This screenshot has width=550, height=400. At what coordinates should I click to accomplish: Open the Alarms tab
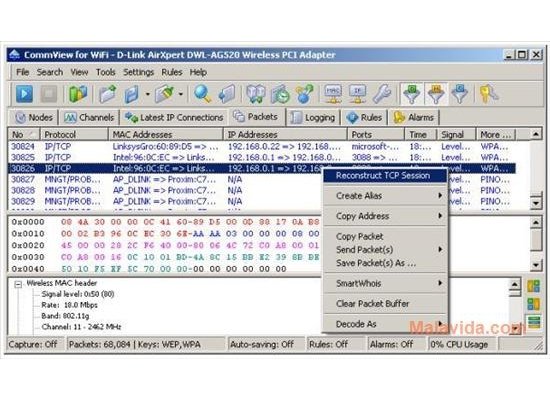(413, 118)
